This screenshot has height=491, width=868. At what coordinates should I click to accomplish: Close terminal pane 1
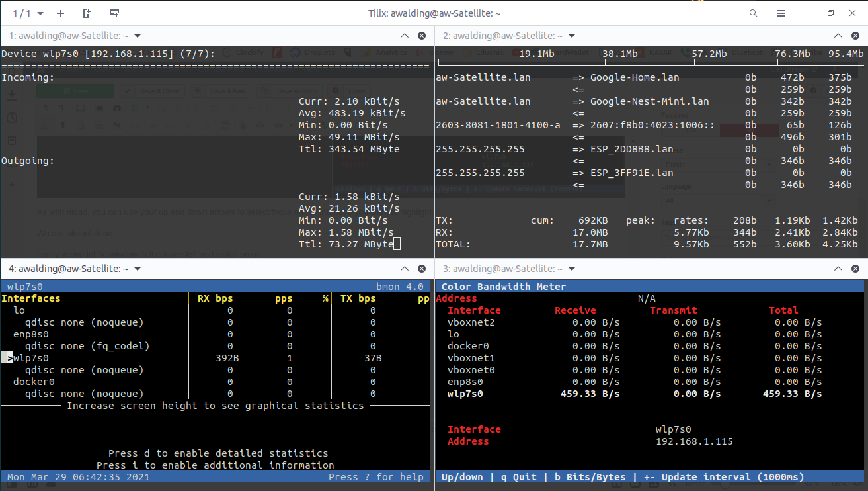point(422,36)
